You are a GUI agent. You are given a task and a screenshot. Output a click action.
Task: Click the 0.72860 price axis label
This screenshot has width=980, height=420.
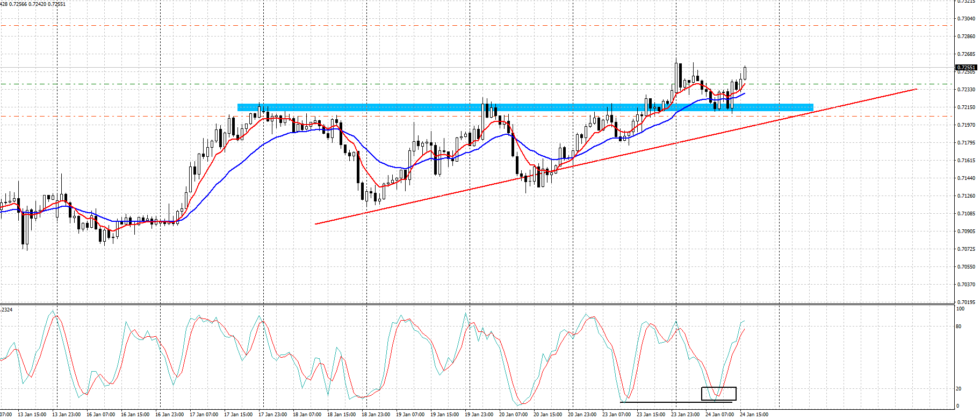(x=967, y=37)
